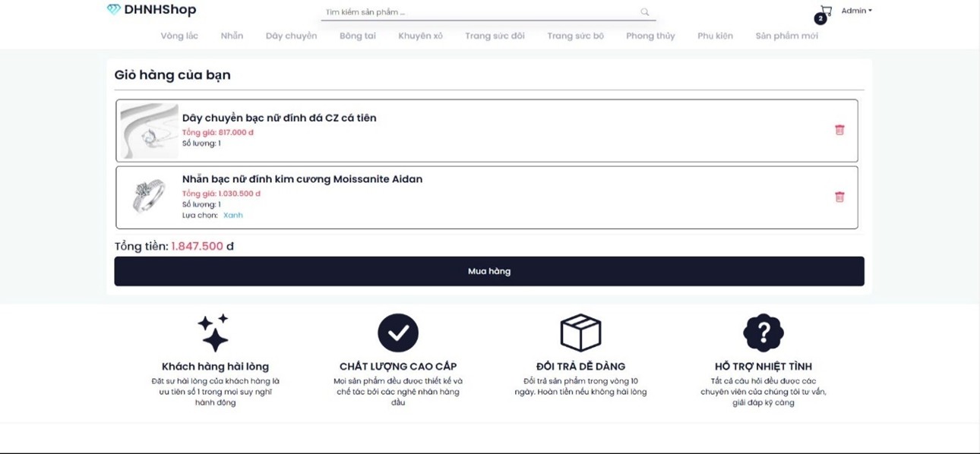Open the Moissanite Aidan ring product title
This screenshot has width=980, height=454.
pos(302,179)
